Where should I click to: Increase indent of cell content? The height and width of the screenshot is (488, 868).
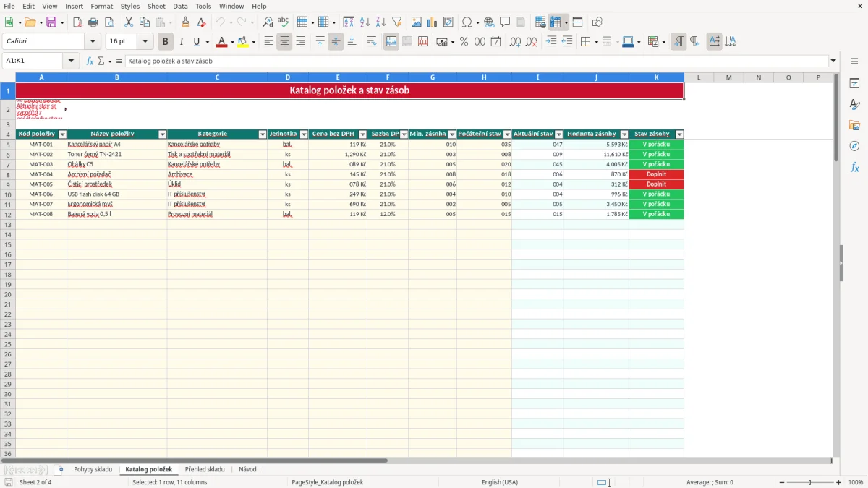pos(551,42)
